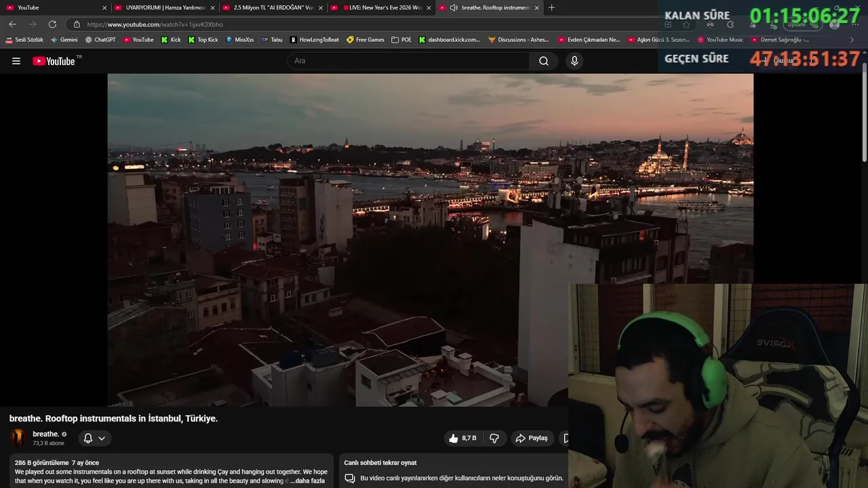
Task: Open the breathe. channel name link
Action: tap(46, 434)
